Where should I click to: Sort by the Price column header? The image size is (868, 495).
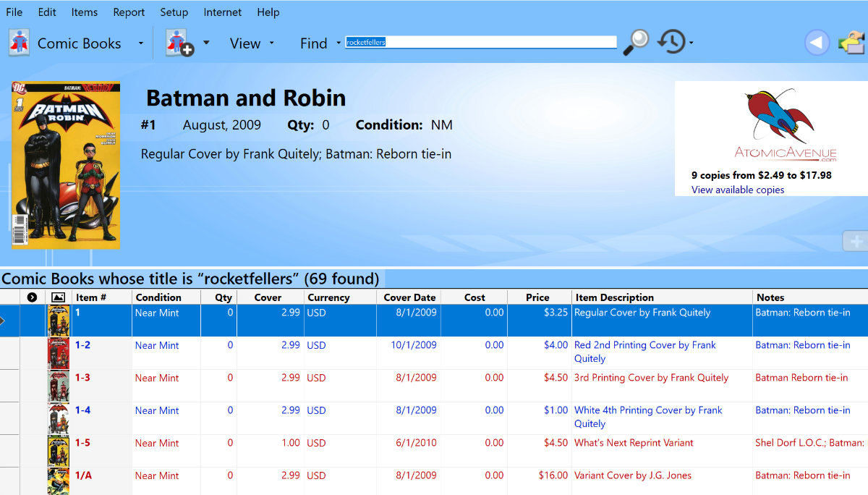(x=537, y=297)
